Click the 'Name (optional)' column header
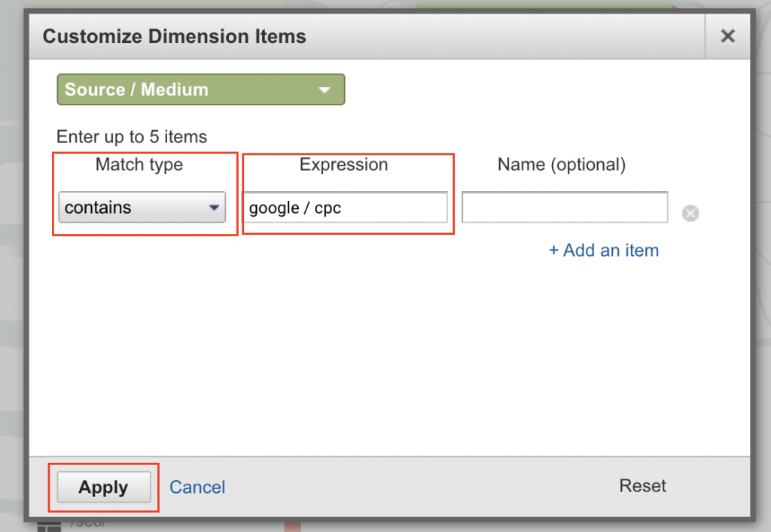Viewport: 771px width, 532px height. (562, 165)
